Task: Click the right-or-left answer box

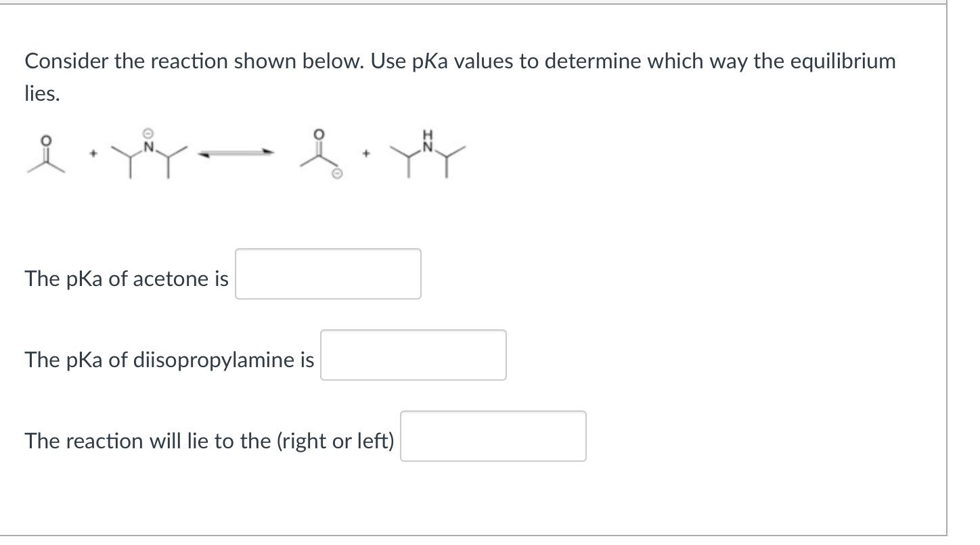Action: 493,436
